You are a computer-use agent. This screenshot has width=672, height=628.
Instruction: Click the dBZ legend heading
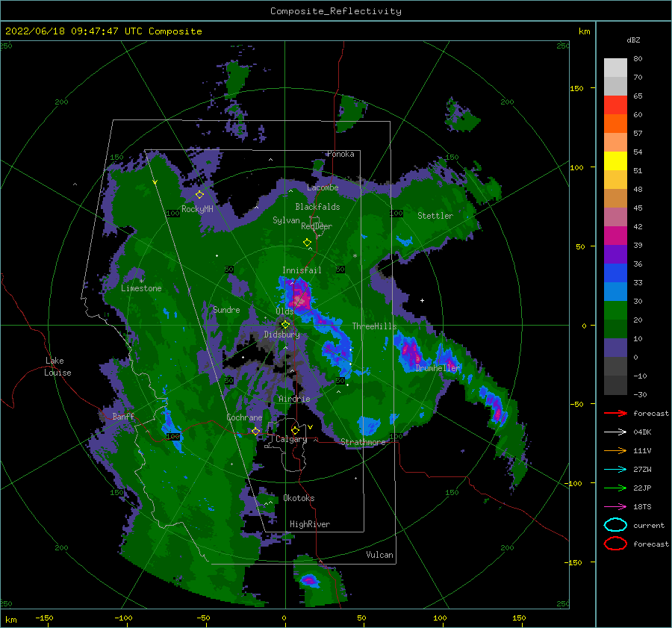click(x=633, y=40)
